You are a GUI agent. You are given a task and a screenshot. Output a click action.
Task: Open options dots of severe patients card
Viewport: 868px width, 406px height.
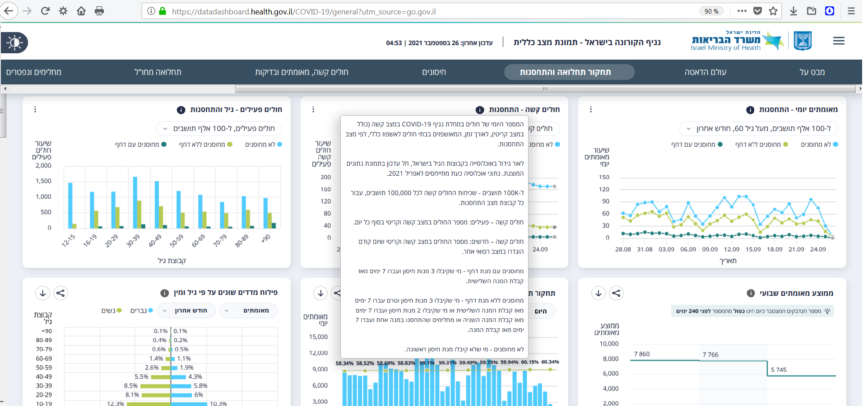tap(313, 109)
